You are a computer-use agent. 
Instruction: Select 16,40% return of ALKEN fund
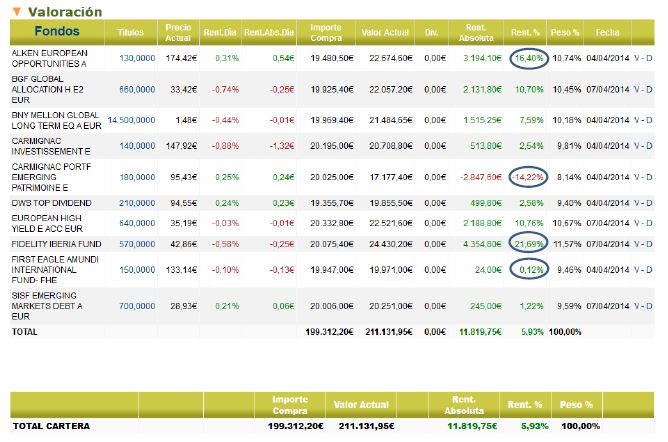pyautogui.click(x=529, y=58)
